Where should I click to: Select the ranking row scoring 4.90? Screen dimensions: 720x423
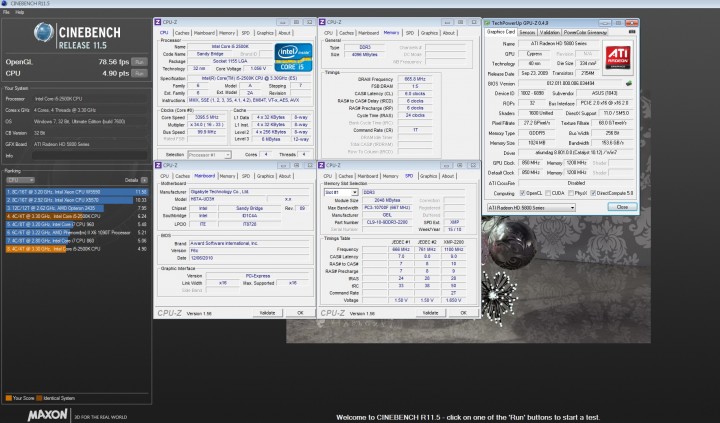(77, 249)
